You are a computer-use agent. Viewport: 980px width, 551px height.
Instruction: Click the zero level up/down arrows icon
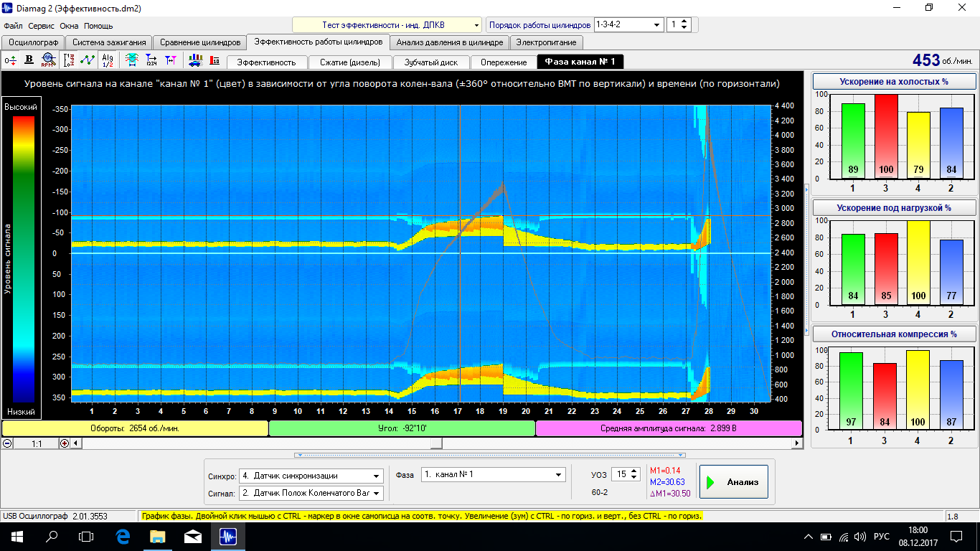point(10,60)
